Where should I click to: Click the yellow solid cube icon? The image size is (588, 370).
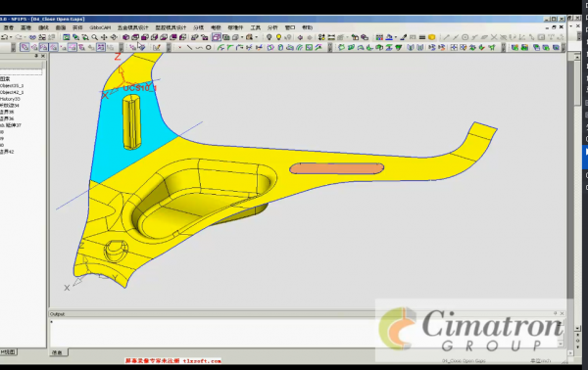click(x=431, y=37)
